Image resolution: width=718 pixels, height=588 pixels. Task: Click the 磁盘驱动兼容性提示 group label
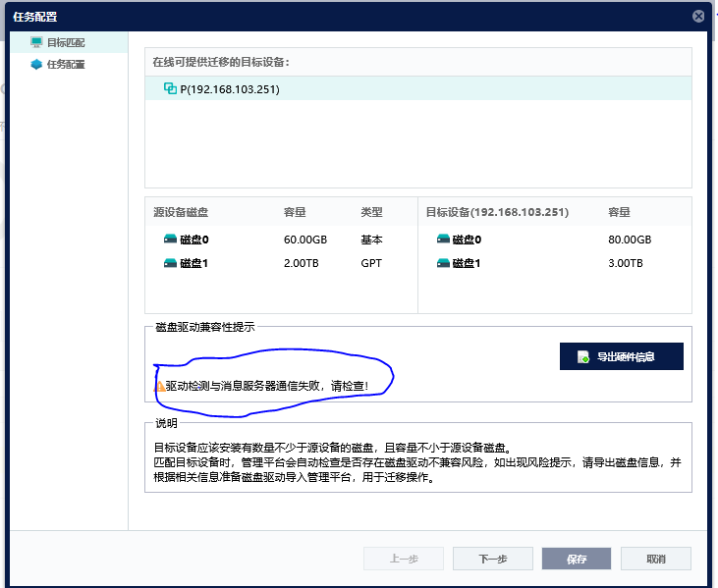click(x=204, y=327)
